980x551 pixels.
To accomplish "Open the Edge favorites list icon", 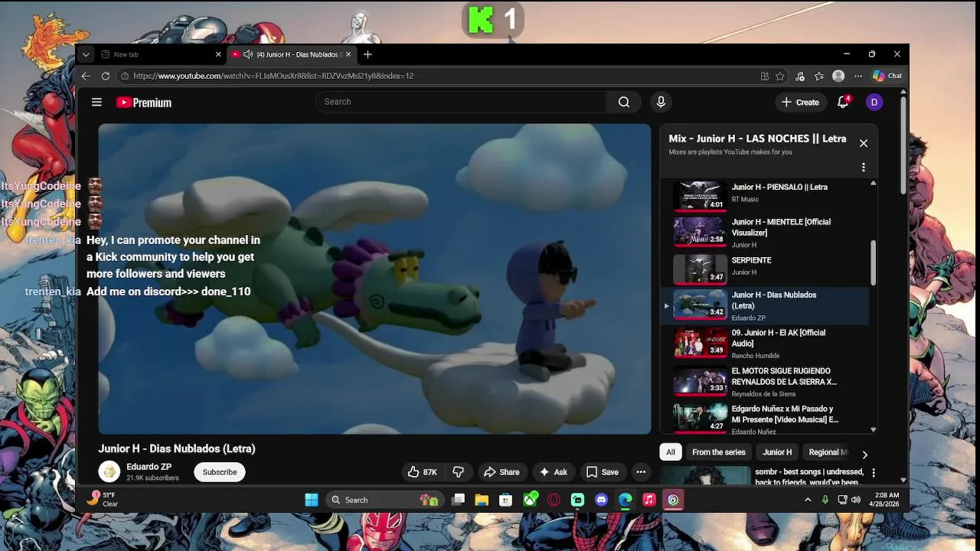I will click(x=819, y=76).
